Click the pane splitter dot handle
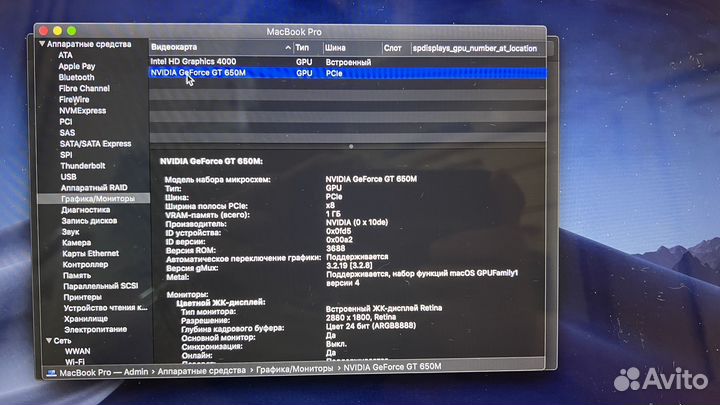720x405 pixels. click(351, 146)
